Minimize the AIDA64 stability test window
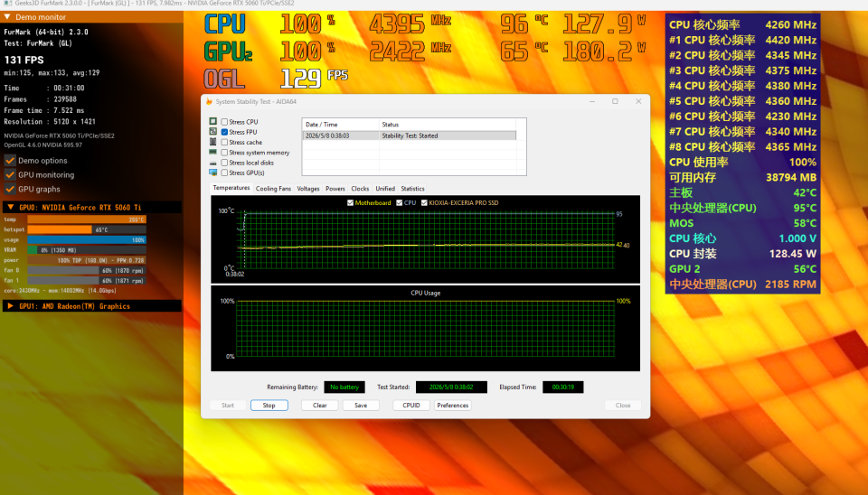 (592, 102)
